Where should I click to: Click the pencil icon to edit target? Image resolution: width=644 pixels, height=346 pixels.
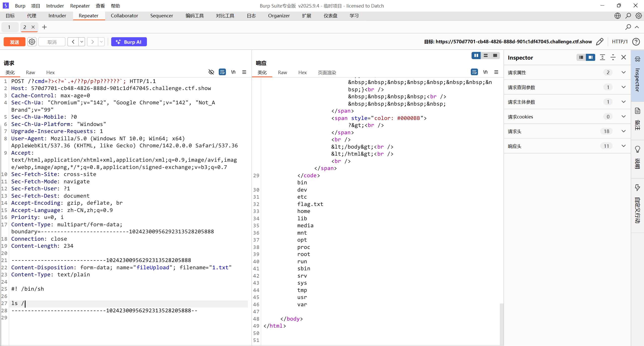(x=600, y=42)
